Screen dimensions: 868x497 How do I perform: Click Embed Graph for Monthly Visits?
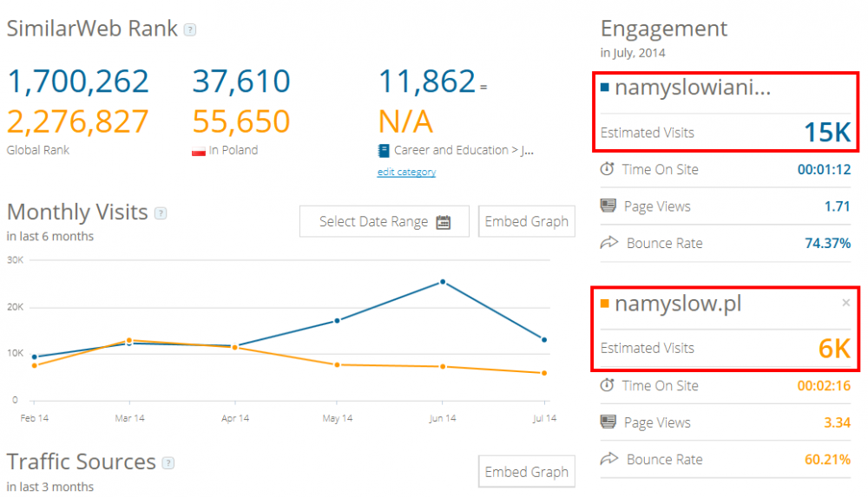[x=527, y=221]
